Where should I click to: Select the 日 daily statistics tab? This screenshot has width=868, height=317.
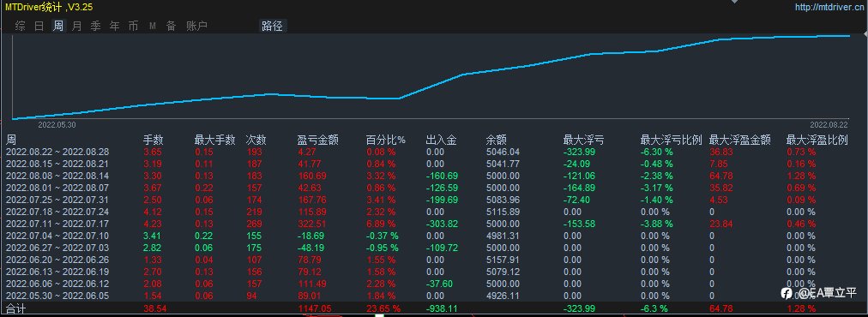(x=39, y=26)
